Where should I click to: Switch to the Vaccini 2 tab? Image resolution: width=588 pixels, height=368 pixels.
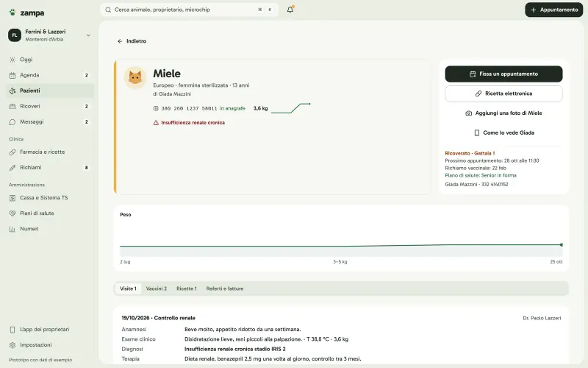pos(157,289)
